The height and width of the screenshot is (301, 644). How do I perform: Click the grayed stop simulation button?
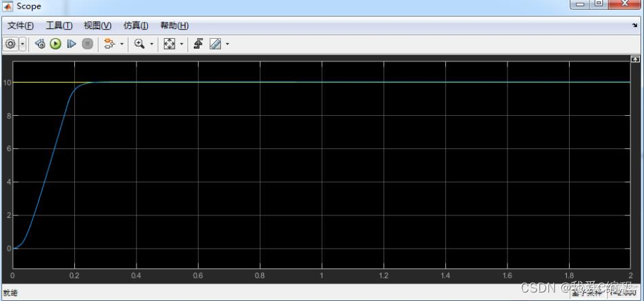click(x=88, y=44)
